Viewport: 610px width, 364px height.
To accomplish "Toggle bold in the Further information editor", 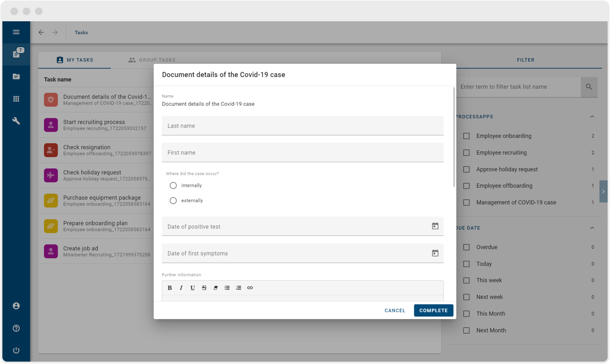I will (x=170, y=288).
